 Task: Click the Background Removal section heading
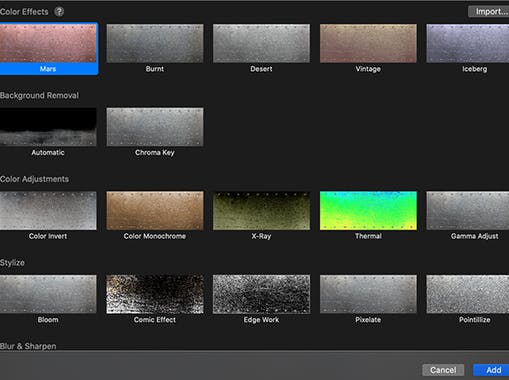[x=39, y=95]
